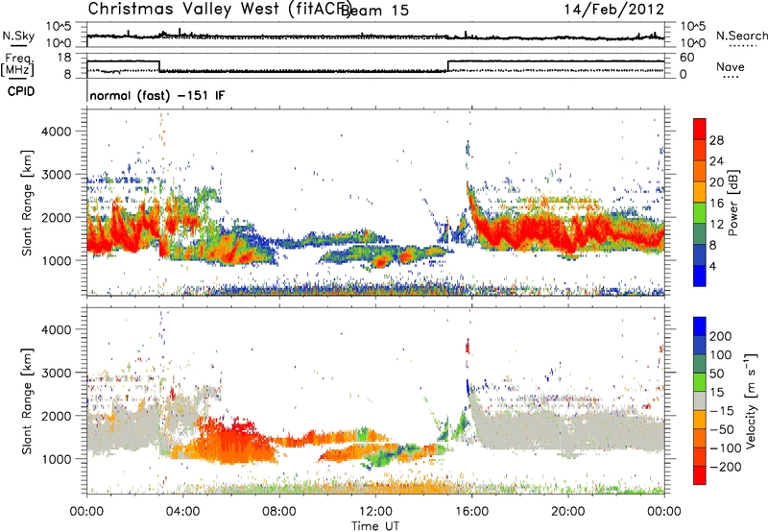This screenshot has height=532, width=768.
Task: Pick the gray ±15 segment of the velocity color bar
Action: 700,401
